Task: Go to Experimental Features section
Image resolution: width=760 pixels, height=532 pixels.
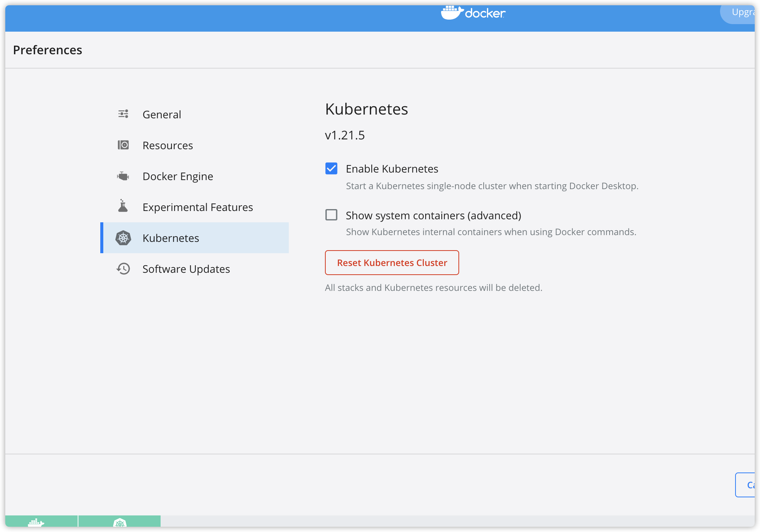Action: tap(198, 207)
